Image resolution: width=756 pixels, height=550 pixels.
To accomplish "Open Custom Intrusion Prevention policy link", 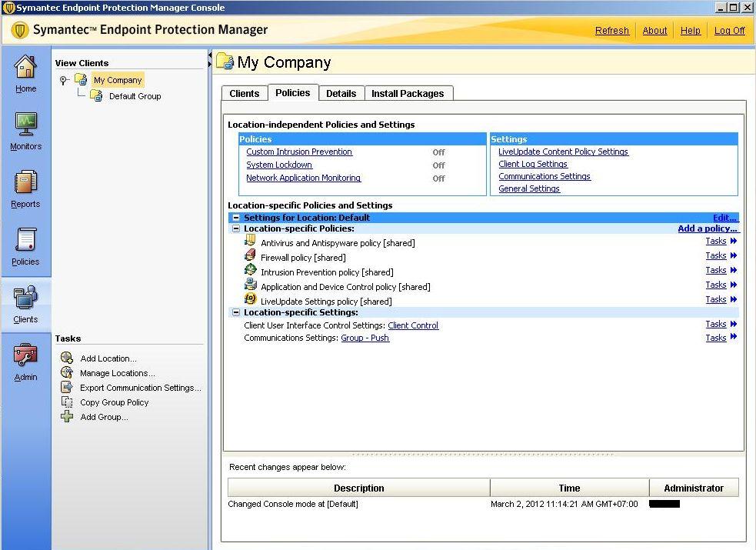I will click(299, 152).
